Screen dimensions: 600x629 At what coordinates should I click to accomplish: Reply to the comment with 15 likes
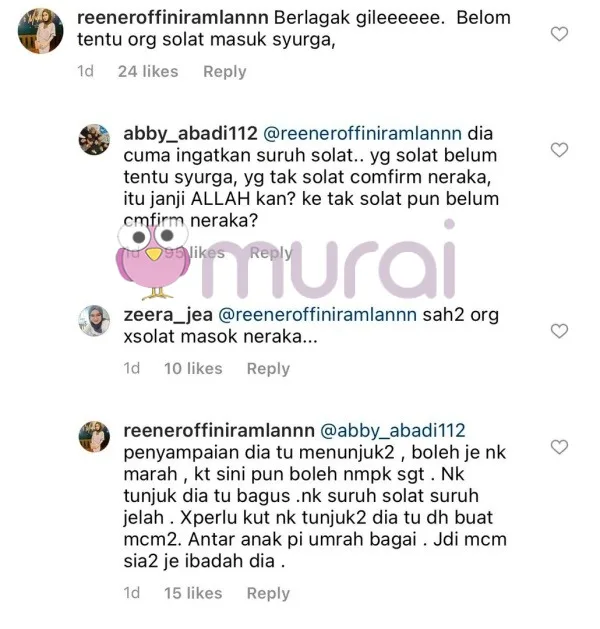tap(268, 593)
